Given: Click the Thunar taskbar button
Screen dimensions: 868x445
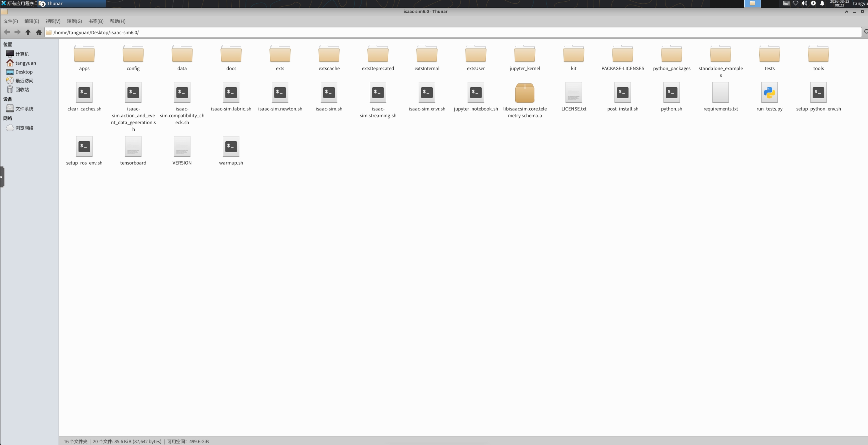Looking at the screenshot, I should pos(72,3).
